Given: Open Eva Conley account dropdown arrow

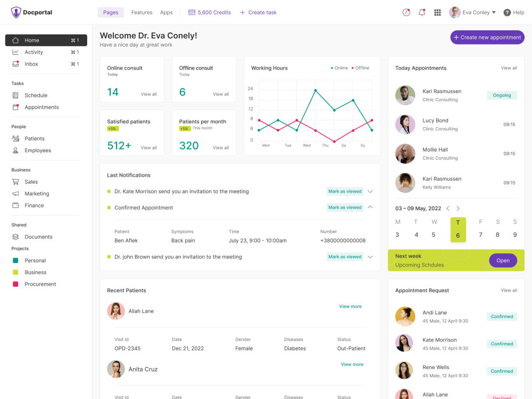Looking at the screenshot, I should click(494, 13).
